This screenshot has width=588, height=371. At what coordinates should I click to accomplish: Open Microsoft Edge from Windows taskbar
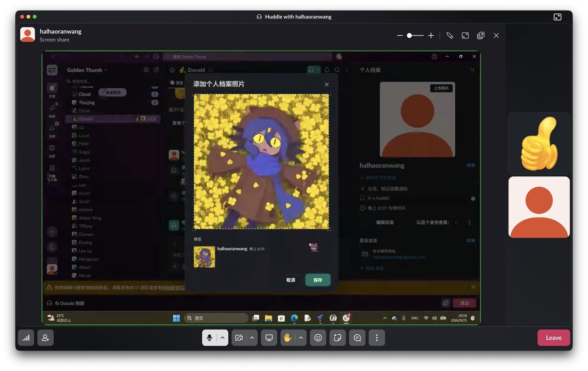294,318
